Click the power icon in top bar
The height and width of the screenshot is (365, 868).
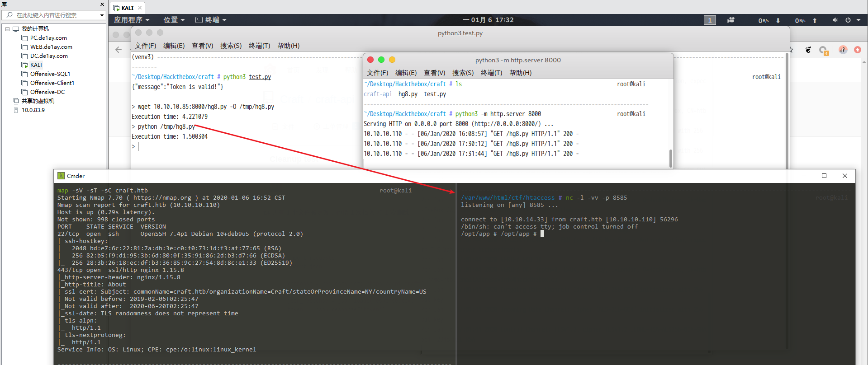(848, 20)
